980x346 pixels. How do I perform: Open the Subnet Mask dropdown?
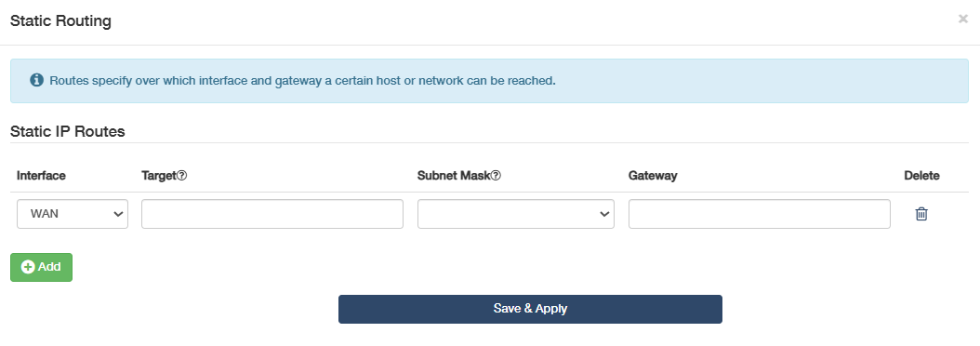pyautogui.click(x=516, y=214)
